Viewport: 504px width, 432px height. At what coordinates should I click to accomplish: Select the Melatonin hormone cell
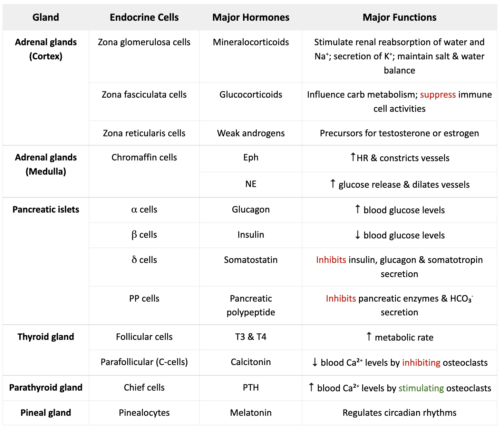click(251, 413)
